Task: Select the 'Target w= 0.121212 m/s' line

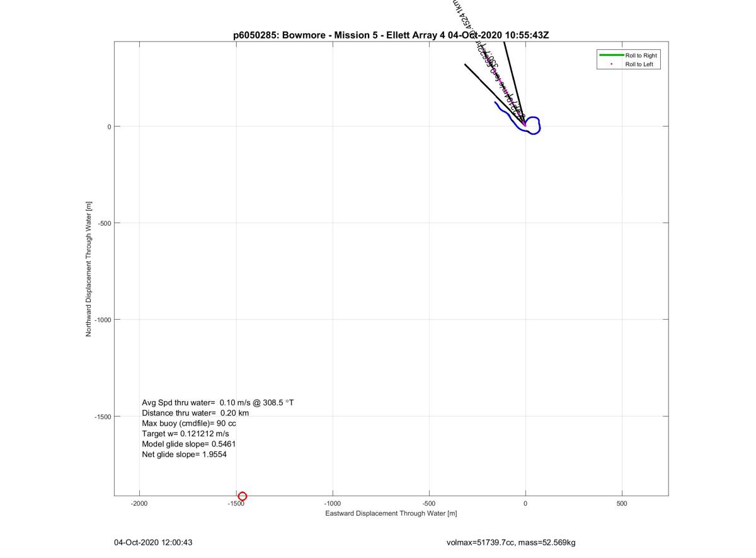Action: click(x=185, y=434)
